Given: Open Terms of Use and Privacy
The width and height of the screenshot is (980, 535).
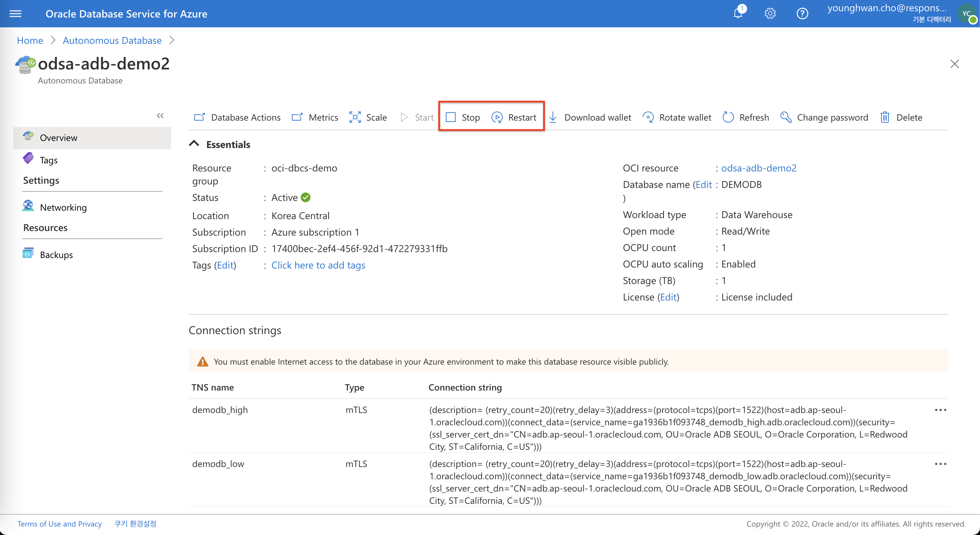Looking at the screenshot, I should coord(59,523).
